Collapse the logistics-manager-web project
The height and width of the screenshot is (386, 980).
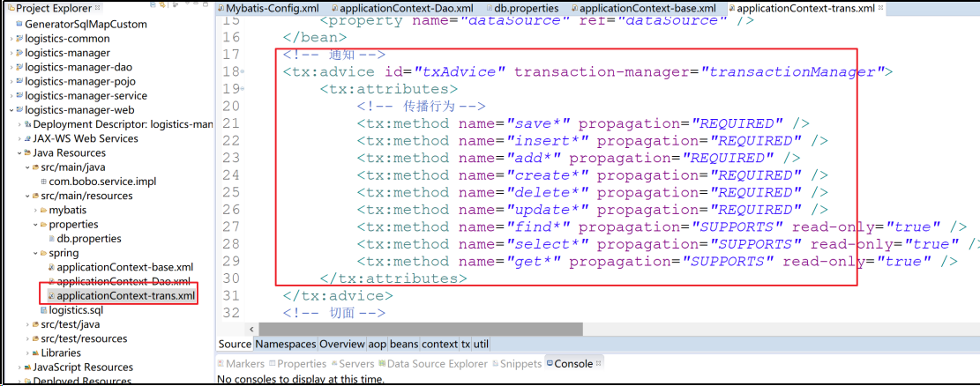11,110
